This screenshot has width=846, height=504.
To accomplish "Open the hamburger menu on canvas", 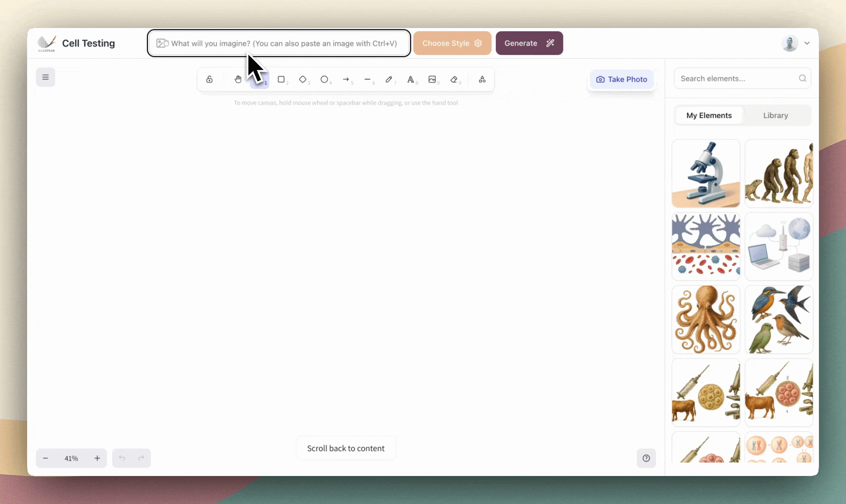I will 45,77.
